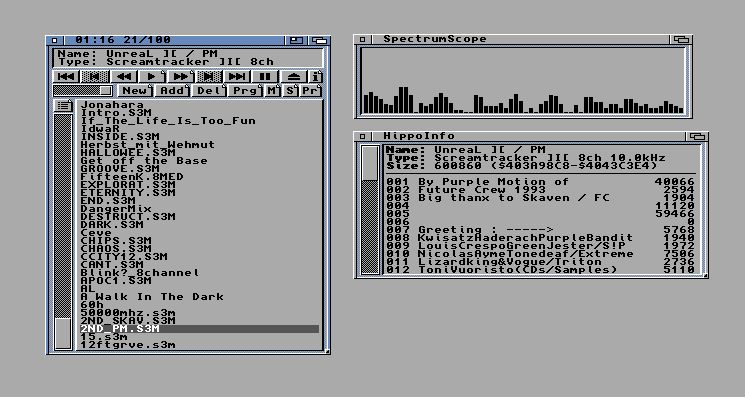Eject the current module
This screenshot has height=397, width=745.
coord(293,76)
